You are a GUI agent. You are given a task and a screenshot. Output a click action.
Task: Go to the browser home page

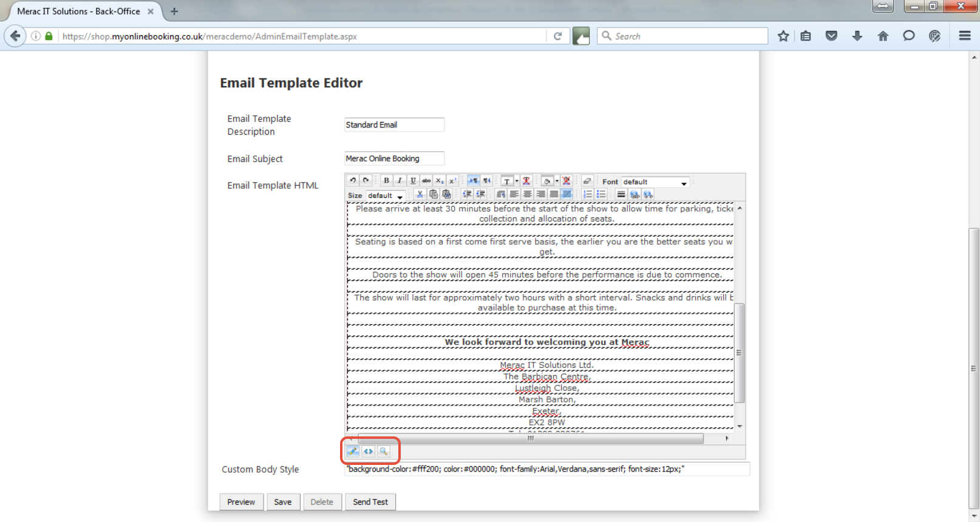click(x=883, y=36)
